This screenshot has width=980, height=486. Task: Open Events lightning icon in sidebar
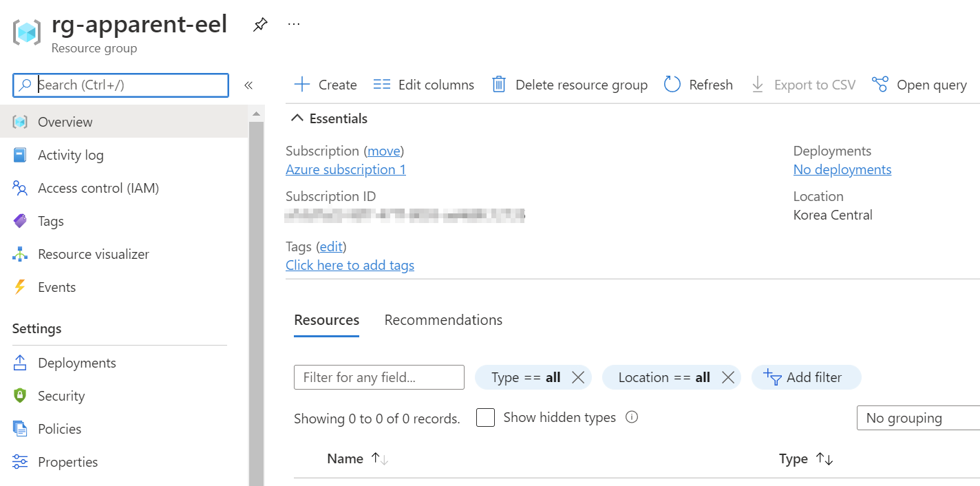click(20, 287)
